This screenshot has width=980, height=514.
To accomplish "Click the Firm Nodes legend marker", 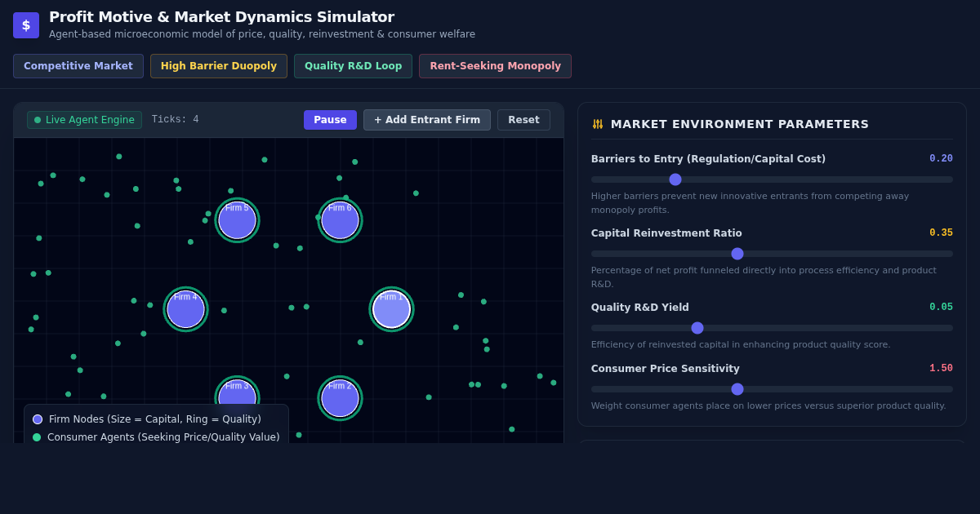I will 38,419.
